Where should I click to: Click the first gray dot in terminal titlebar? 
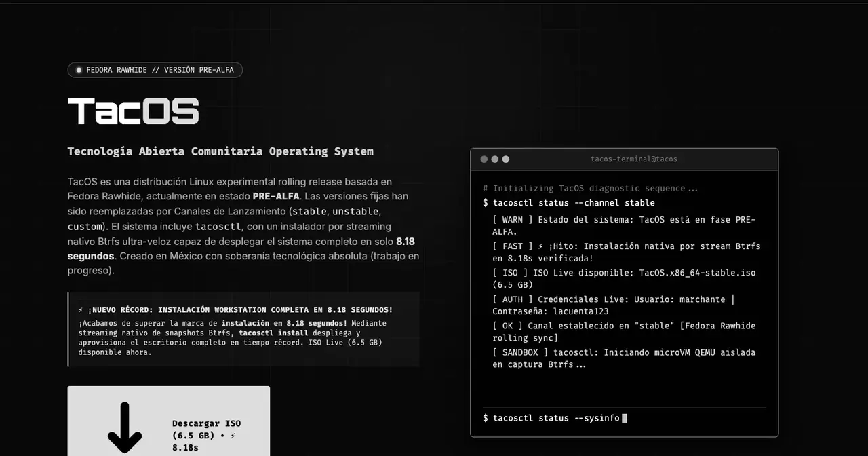coord(484,159)
